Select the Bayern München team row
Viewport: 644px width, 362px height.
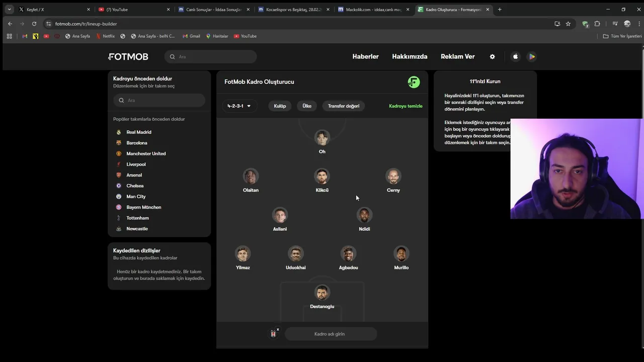pos(159,207)
